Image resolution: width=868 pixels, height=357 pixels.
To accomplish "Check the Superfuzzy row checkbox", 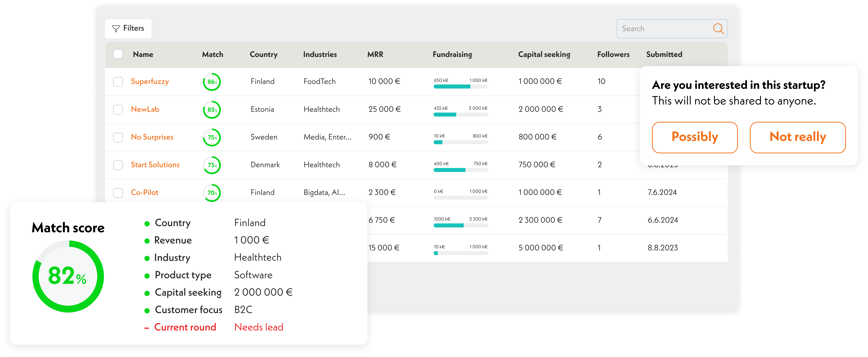I will [118, 82].
